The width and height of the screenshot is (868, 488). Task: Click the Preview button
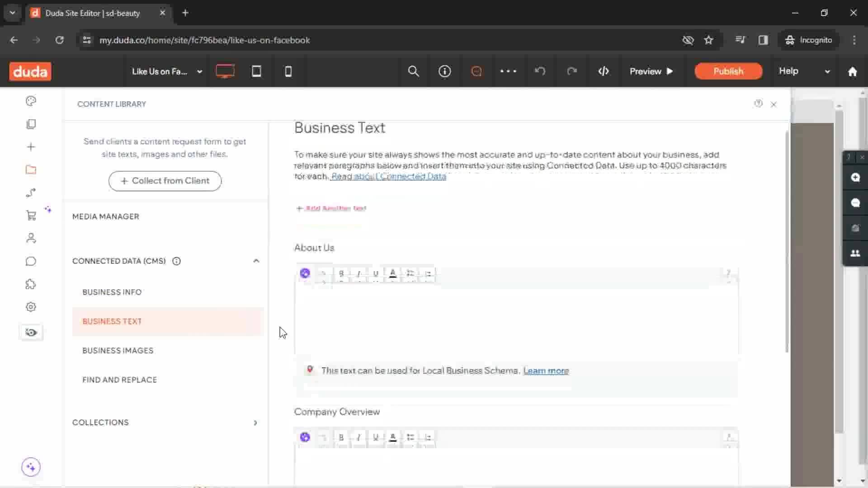(x=651, y=71)
